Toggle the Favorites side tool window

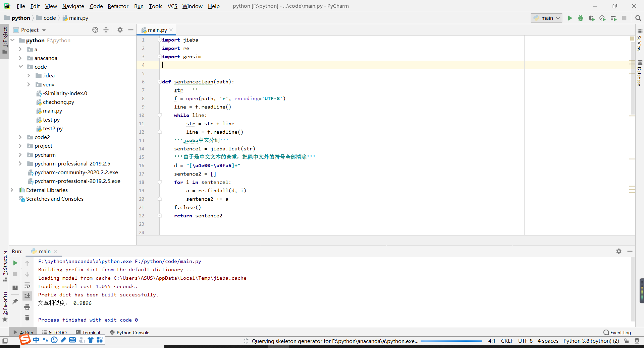coord(5,306)
